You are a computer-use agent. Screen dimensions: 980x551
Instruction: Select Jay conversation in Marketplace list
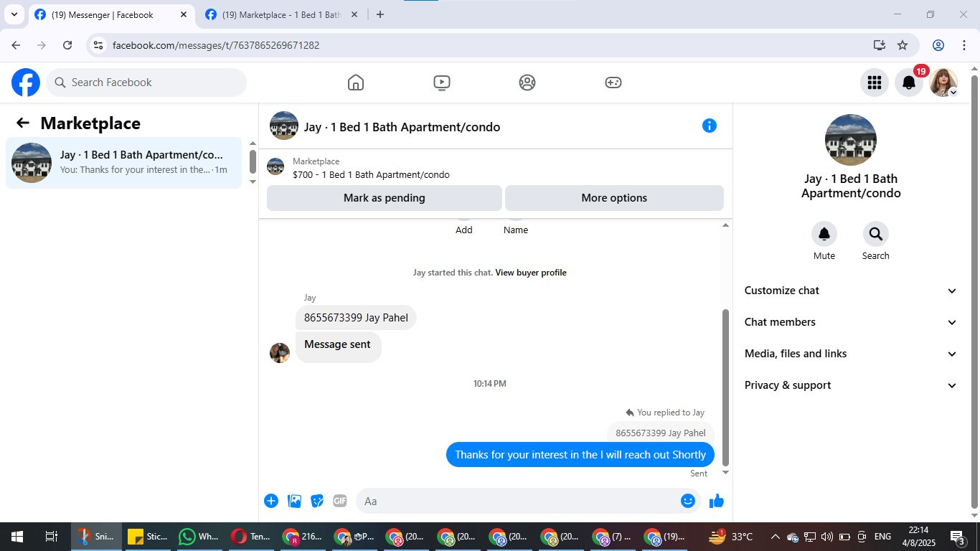[x=124, y=163]
